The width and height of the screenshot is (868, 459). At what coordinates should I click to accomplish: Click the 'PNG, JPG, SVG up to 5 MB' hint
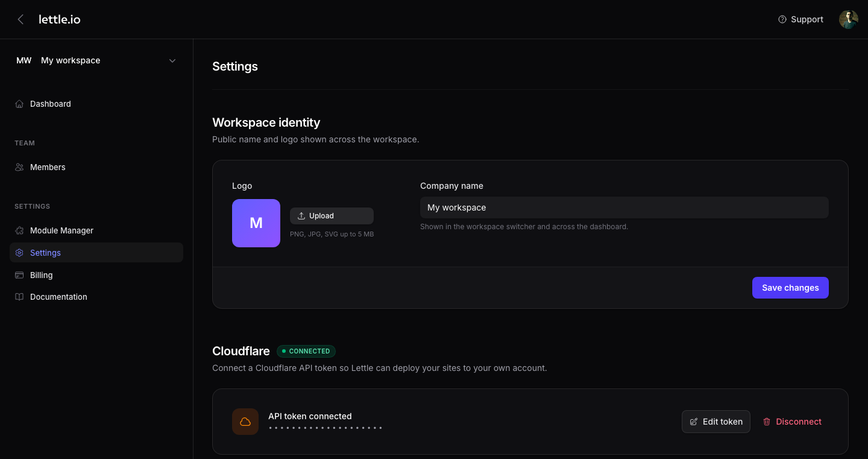point(332,234)
